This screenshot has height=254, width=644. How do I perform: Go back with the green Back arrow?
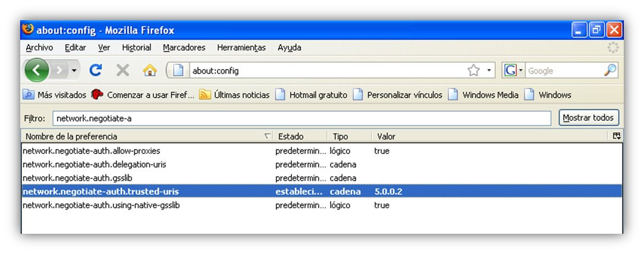click(x=36, y=71)
